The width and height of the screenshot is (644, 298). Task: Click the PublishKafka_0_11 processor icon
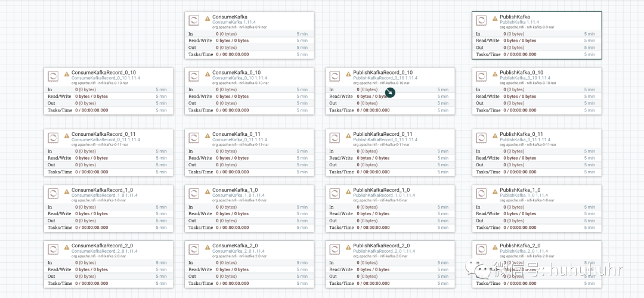coord(481,138)
